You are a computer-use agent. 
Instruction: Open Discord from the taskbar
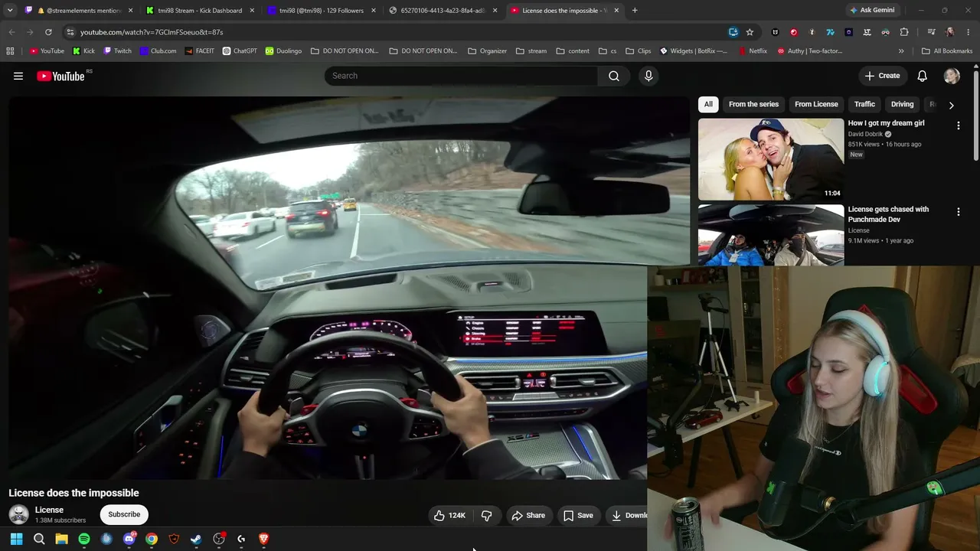tap(129, 539)
